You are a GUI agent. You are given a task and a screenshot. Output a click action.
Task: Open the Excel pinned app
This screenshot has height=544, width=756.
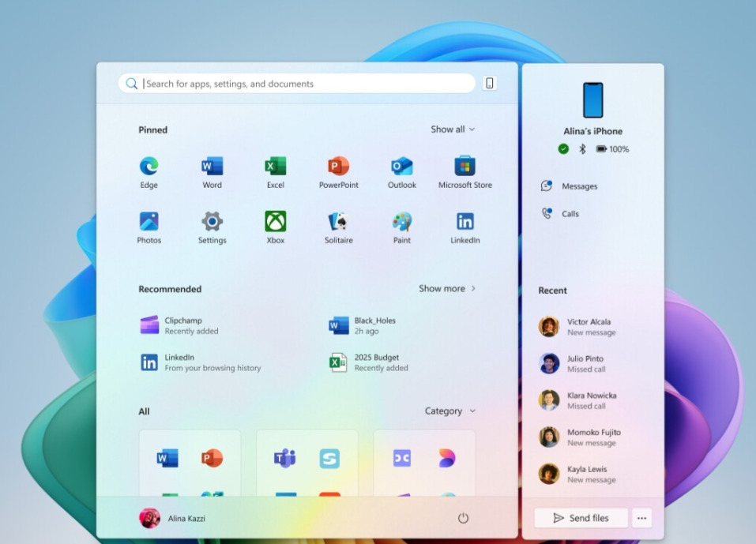(x=275, y=172)
